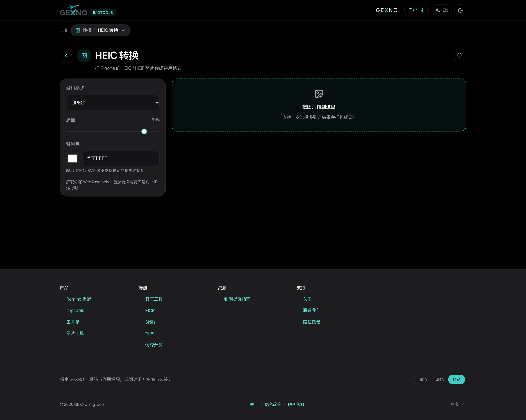Click the image drop zone area
This screenshot has height=420, width=526.
pos(319,105)
